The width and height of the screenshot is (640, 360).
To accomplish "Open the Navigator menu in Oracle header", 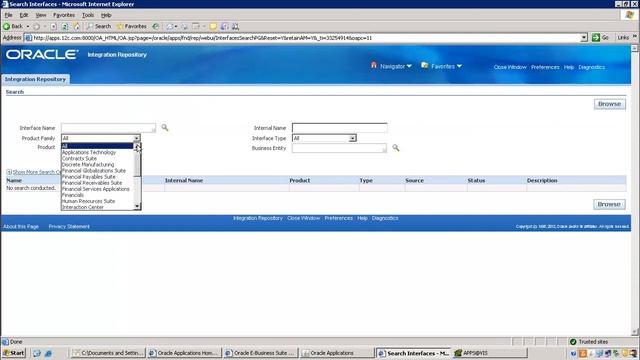I will tap(396, 66).
